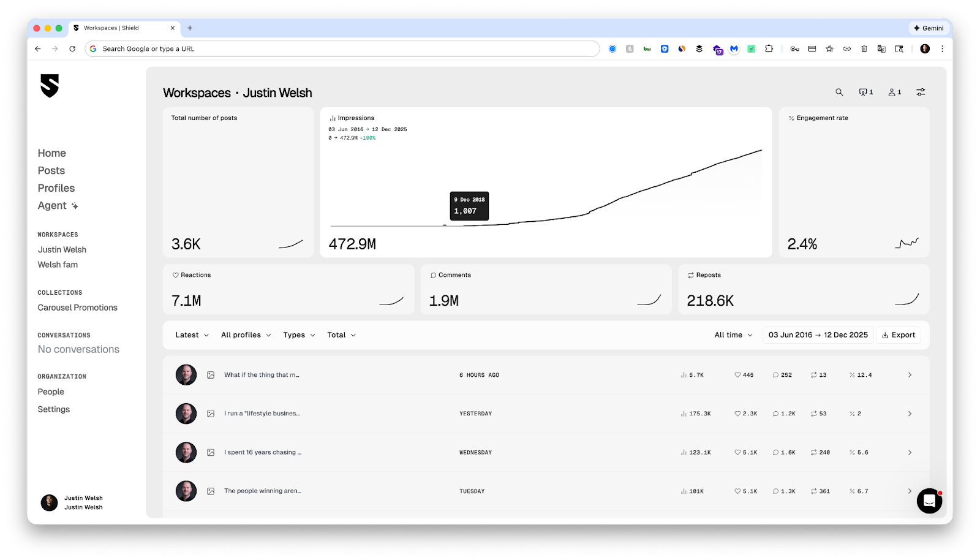
Task: Bookmark this page with the star icon
Action: [x=829, y=49]
